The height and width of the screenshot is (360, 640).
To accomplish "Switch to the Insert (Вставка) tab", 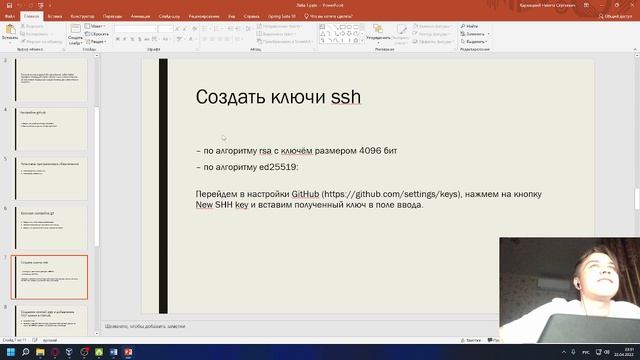I will point(55,16).
